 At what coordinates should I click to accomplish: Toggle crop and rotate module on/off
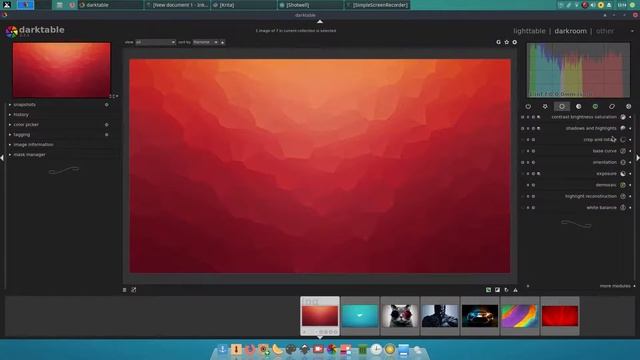[x=623, y=140]
